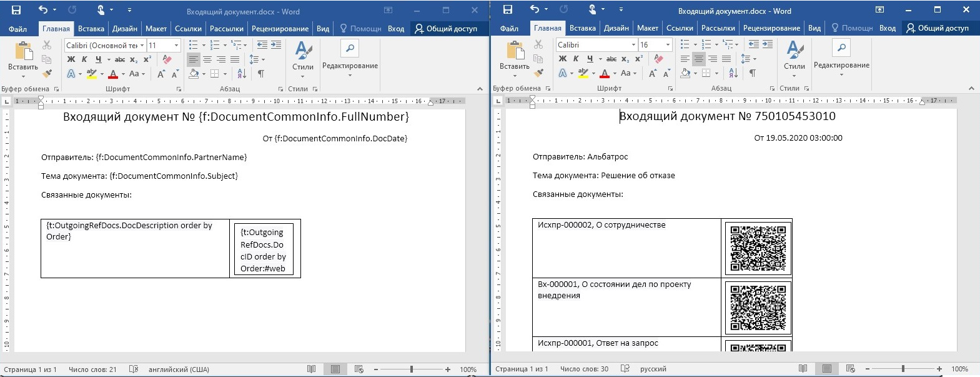Click zoom slider in left status bar
Image resolution: width=980 pixels, height=377 pixels.
pyautogui.click(x=412, y=369)
